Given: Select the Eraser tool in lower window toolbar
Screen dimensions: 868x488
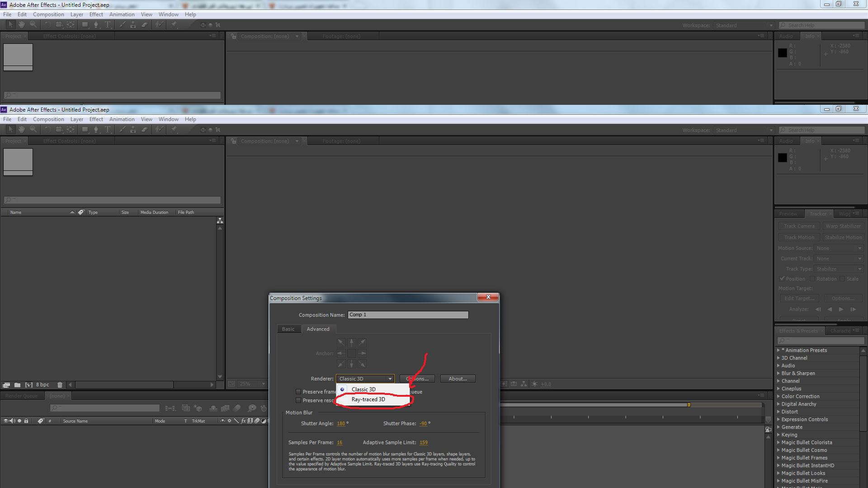Looking at the screenshot, I should click(144, 130).
